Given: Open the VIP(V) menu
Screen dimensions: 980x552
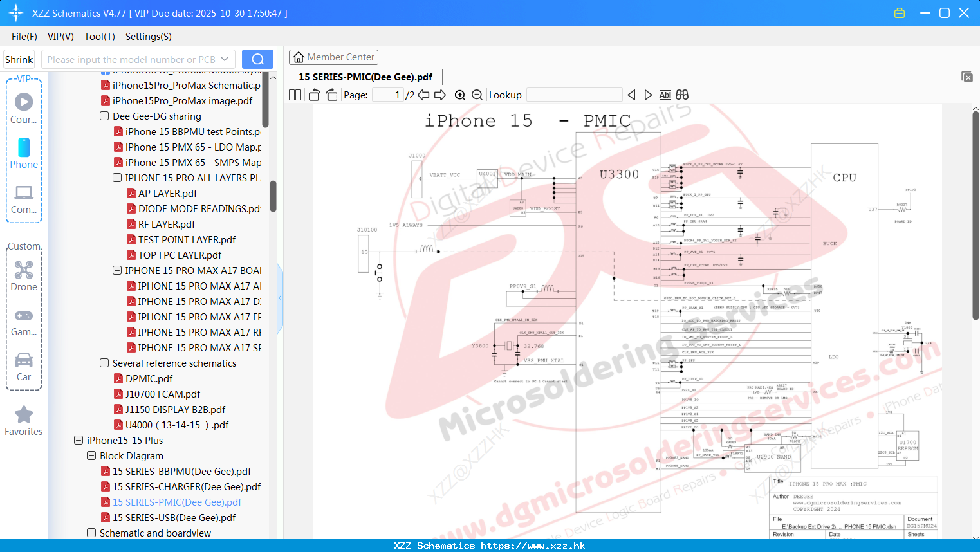Looking at the screenshot, I should point(60,37).
